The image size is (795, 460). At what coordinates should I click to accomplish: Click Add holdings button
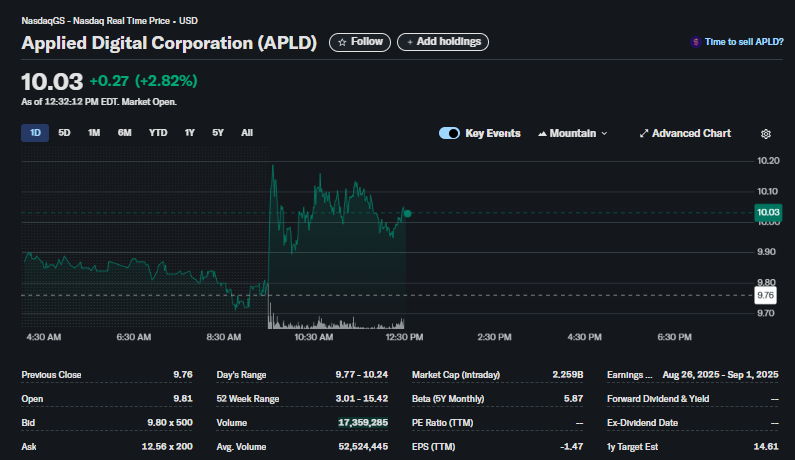point(443,42)
